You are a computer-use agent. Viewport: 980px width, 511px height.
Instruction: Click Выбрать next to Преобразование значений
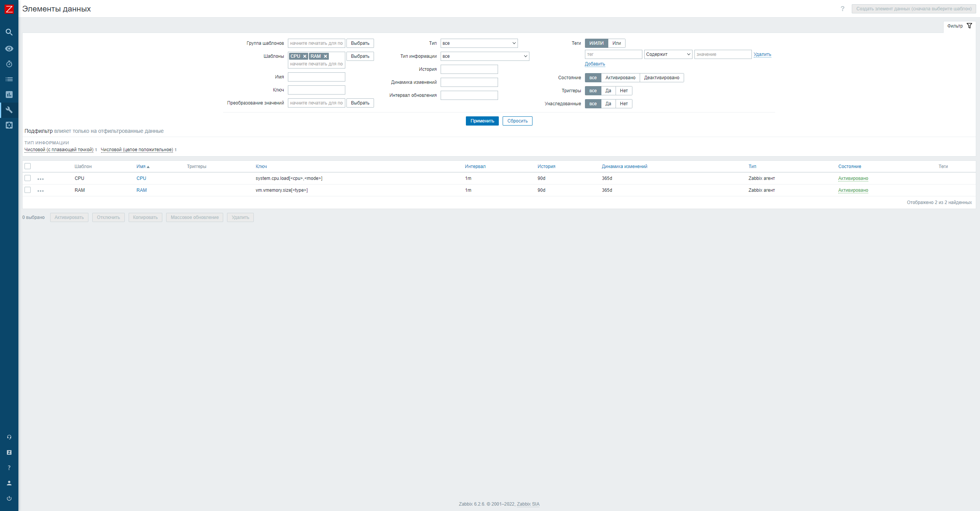tap(360, 103)
